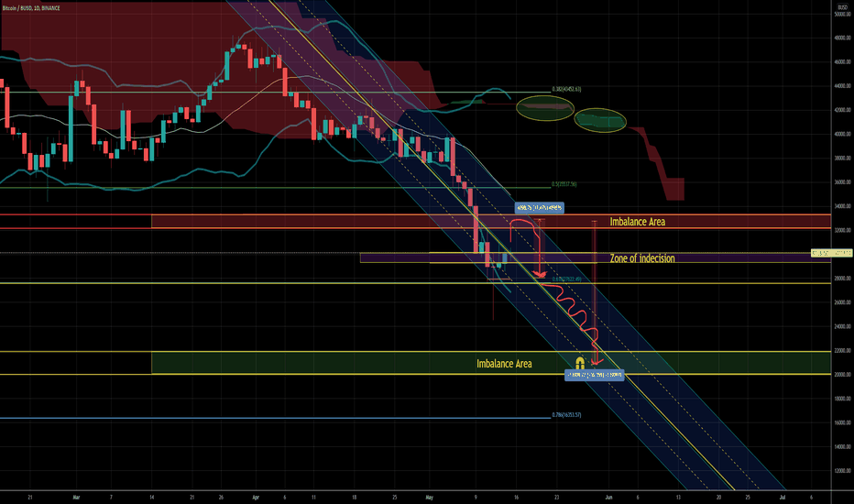Click the 28000.00 price axis label
This screenshot has height=504, width=854.
[x=842, y=279]
